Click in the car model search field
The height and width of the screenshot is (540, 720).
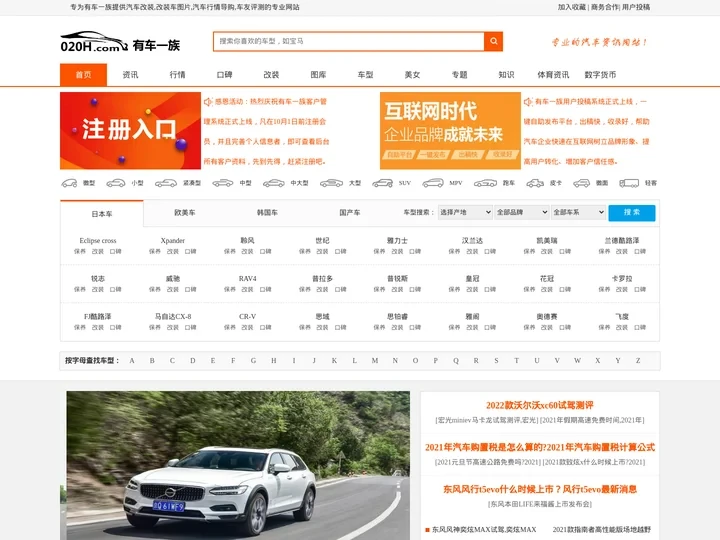pos(349,41)
